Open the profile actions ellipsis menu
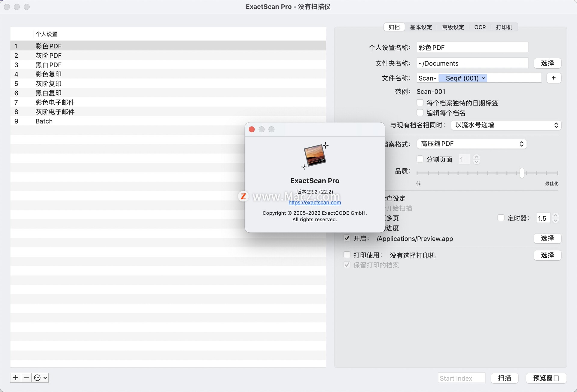The width and height of the screenshot is (577, 392). 40,378
